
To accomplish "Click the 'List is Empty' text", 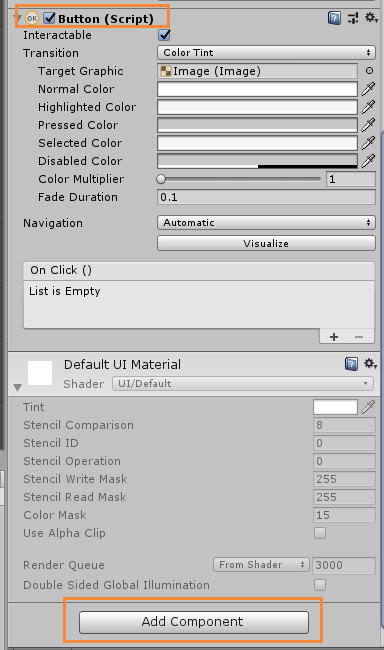I will 65,291.
